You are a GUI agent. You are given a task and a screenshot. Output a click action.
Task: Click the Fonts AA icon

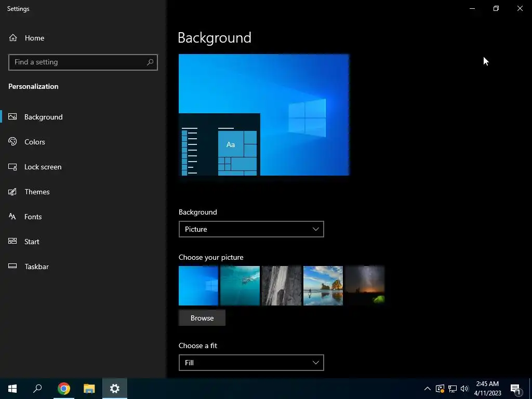(x=12, y=217)
